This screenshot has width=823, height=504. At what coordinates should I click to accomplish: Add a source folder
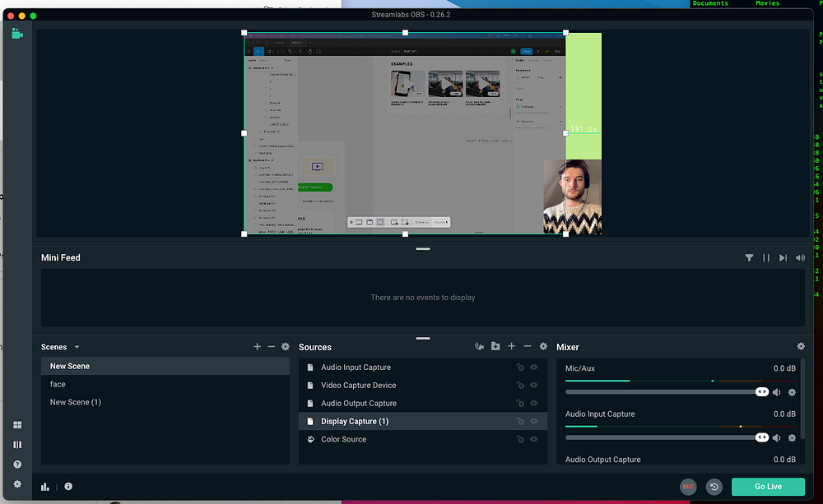(495, 347)
